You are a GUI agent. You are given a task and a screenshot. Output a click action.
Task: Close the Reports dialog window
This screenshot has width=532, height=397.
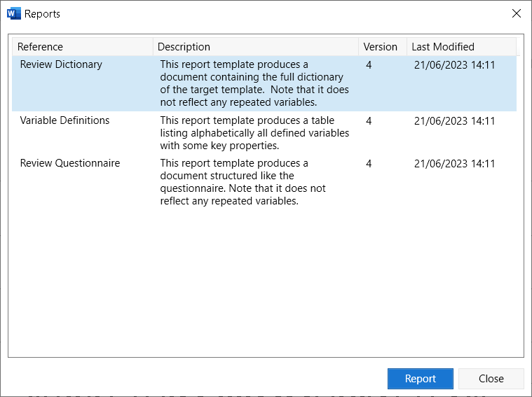tap(517, 13)
